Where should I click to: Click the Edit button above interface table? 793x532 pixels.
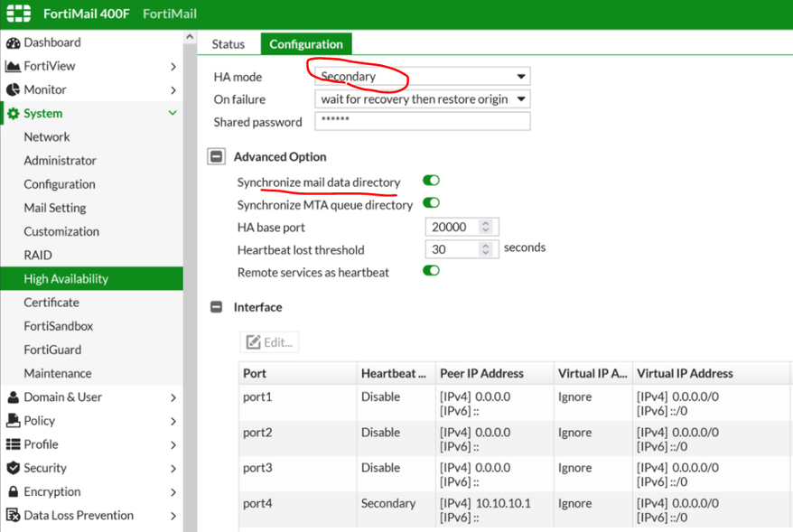coord(269,342)
